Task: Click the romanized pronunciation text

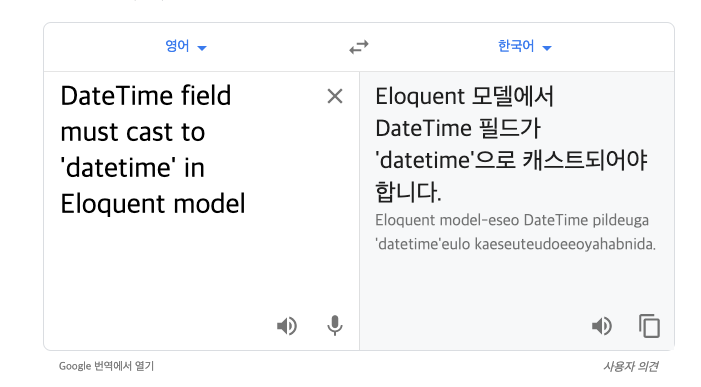Action: pos(515,232)
